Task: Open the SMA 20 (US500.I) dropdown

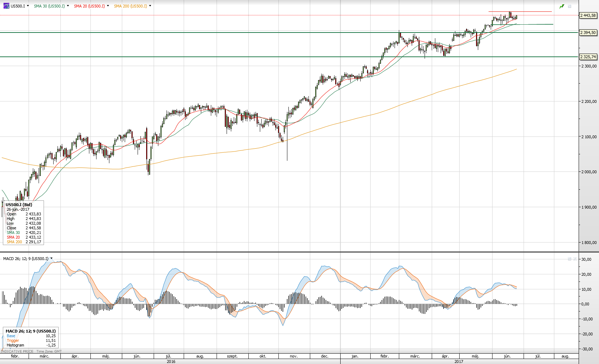Action: (x=108, y=6)
